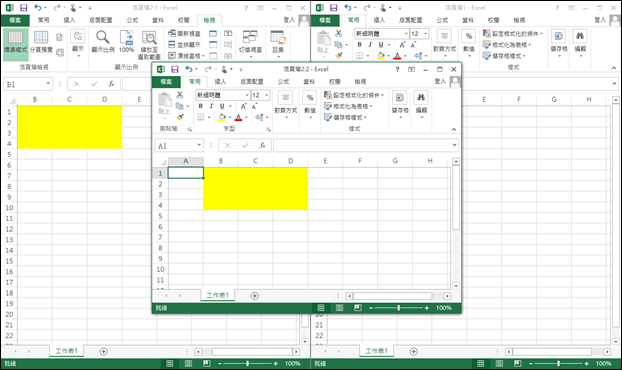Viewport: 622px width, 370px height.
Task: Click ribbon display options in 活頁簿2:2 title bar
Action: click(x=411, y=69)
